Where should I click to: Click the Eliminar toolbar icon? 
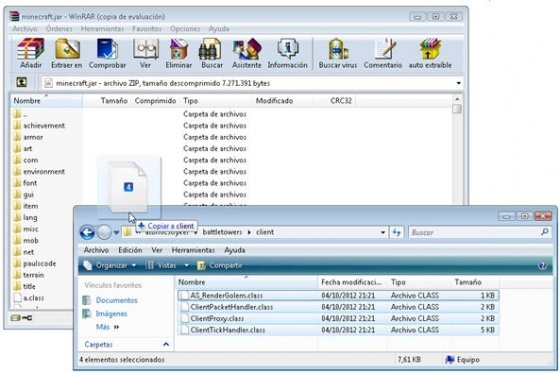179,54
